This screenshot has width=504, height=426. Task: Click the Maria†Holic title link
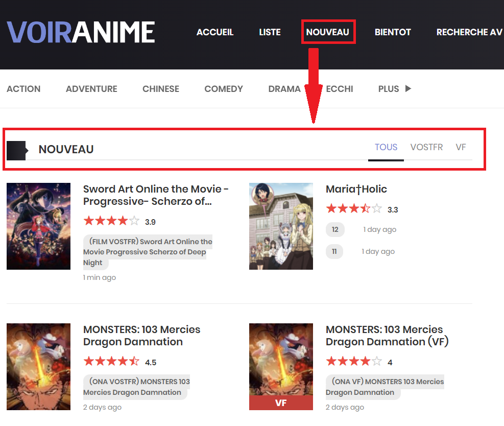(x=356, y=189)
